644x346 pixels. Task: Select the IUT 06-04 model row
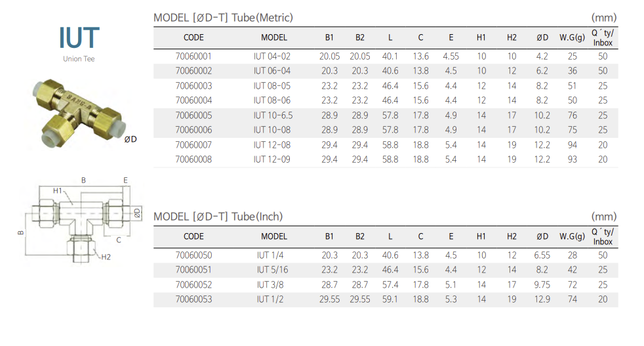(272, 71)
